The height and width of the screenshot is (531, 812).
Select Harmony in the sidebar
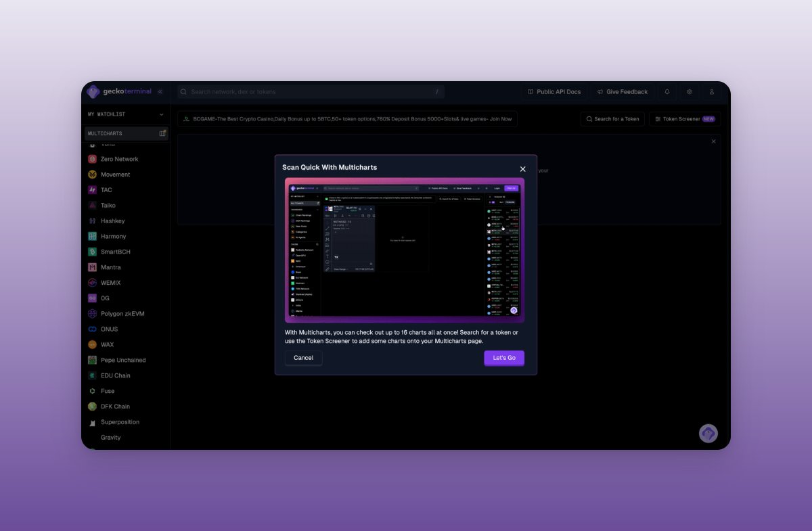114,237
